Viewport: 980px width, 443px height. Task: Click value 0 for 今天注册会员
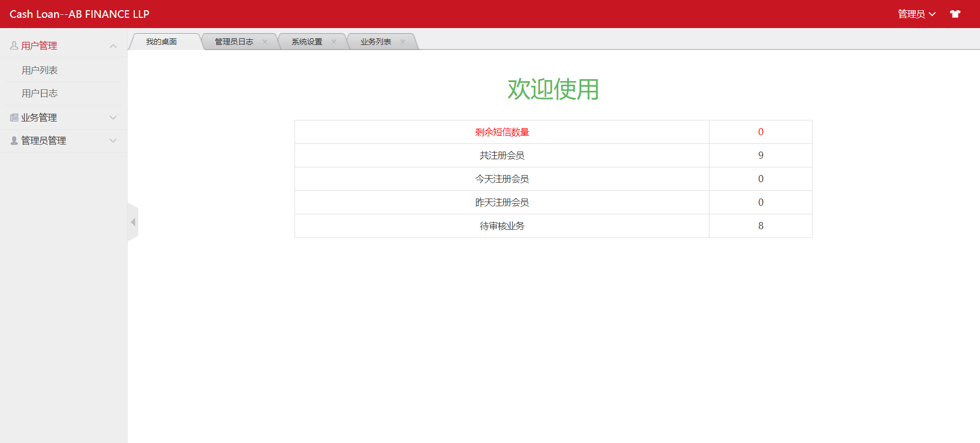coord(761,179)
